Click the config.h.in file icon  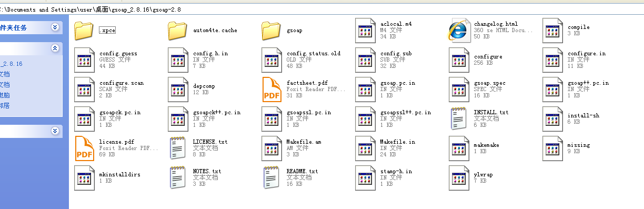pos(177,59)
